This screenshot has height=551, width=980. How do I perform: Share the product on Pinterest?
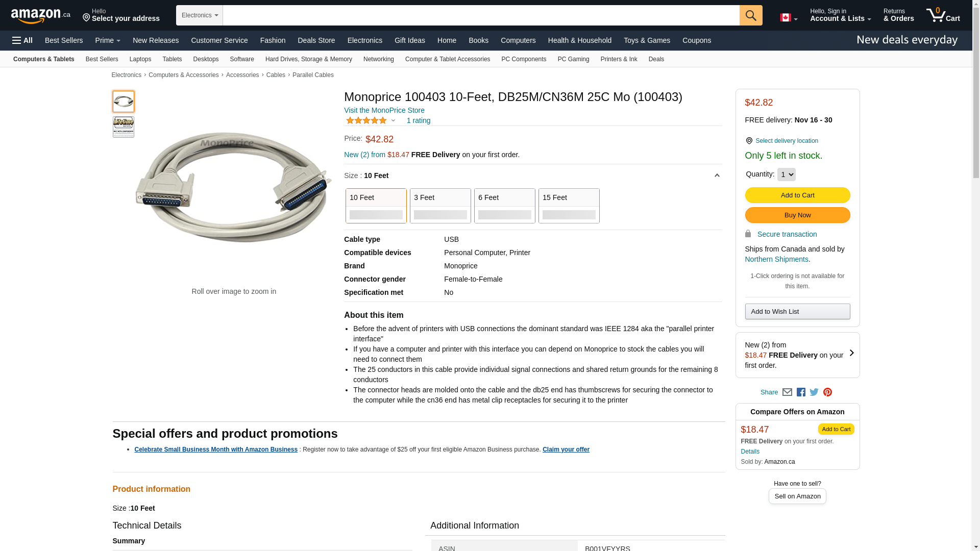827,392
